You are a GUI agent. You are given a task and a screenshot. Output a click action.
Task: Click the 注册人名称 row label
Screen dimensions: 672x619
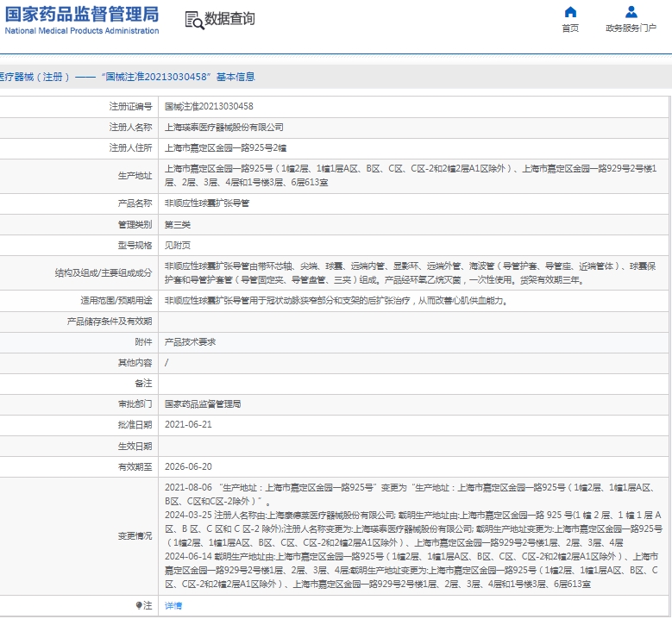[x=130, y=128]
